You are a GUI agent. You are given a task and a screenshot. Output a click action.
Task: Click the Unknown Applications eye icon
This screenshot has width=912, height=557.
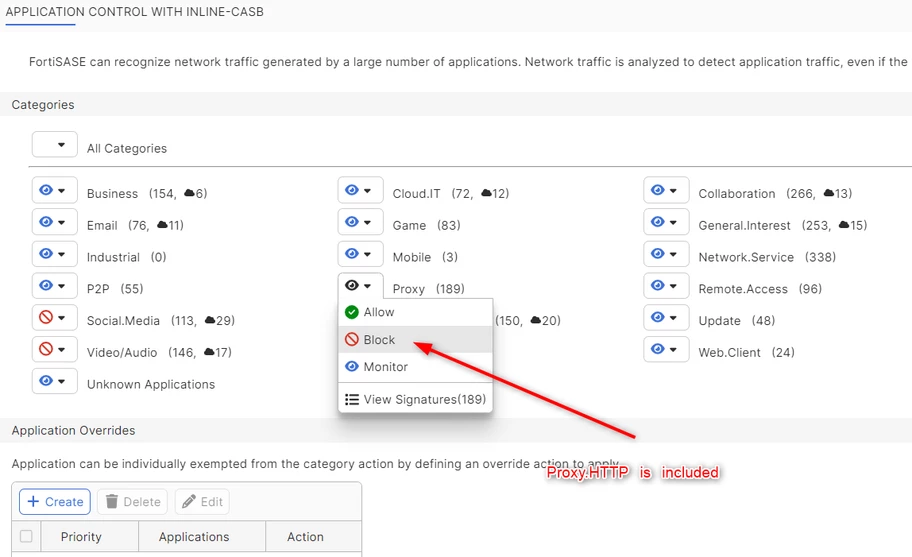46,381
